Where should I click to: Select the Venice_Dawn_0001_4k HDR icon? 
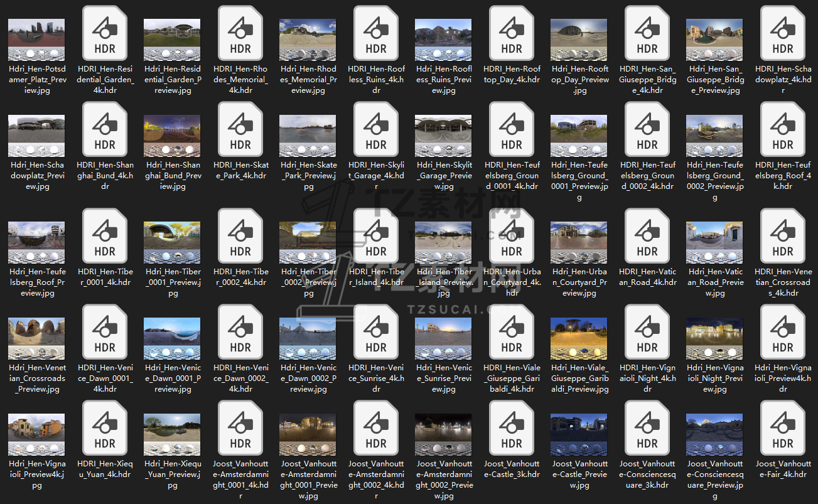[105, 333]
